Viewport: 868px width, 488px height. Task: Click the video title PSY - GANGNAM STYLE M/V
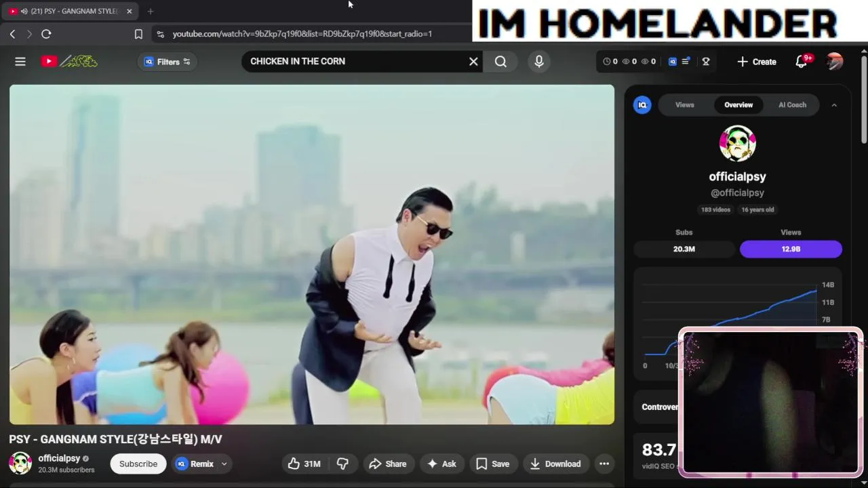tap(115, 439)
